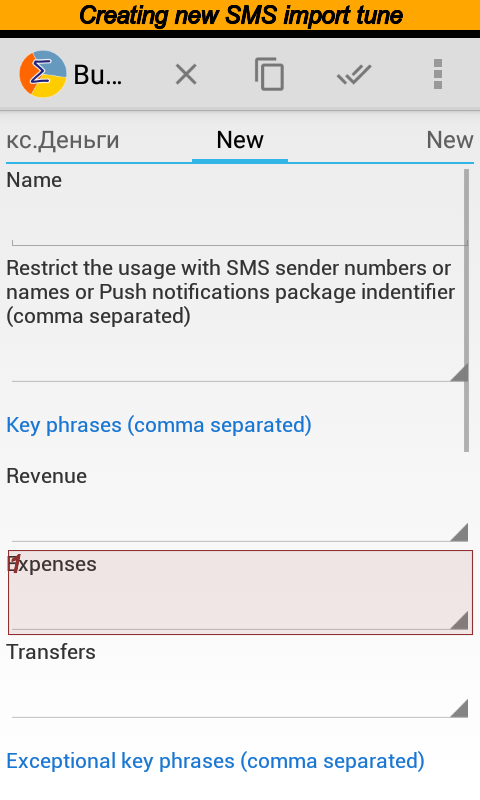Tap the Transfers field corner triangle
Screen dimensions: 480x800
point(459,708)
